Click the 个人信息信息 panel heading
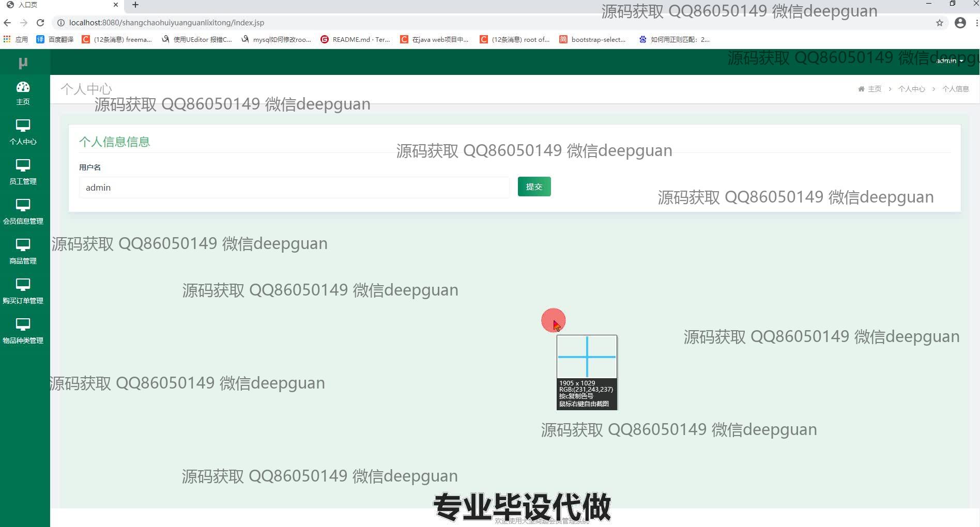 pos(114,142)
